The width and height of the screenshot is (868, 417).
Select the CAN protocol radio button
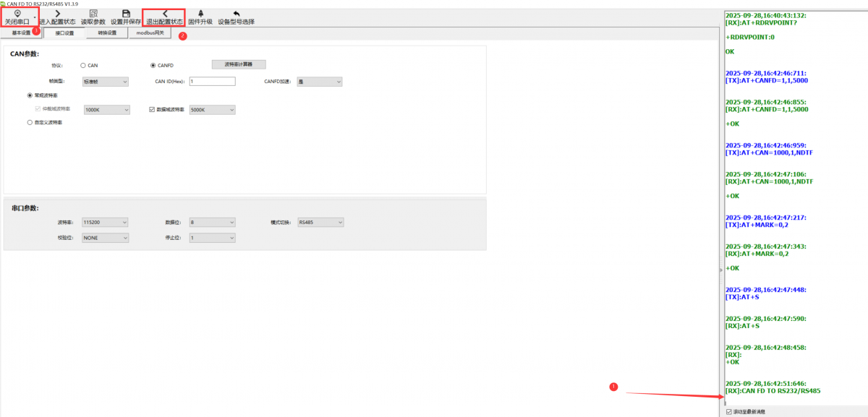pyautogui.click(x=83, y=65)
